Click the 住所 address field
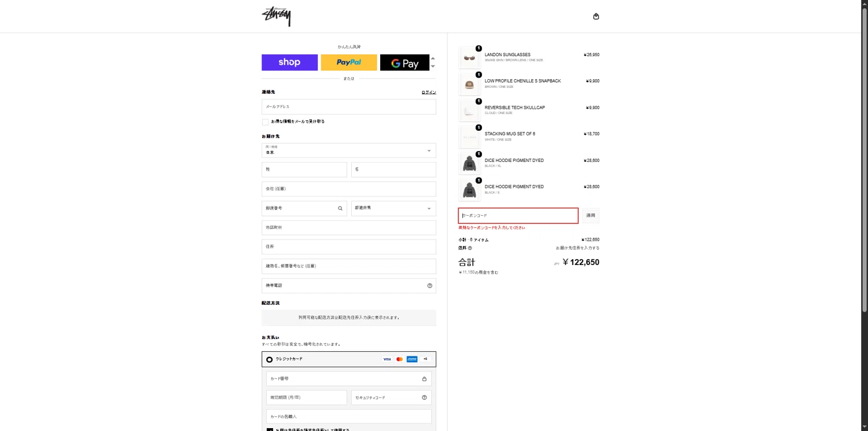Image resolution: width=868 pixels, height=431 pixels. pos(349,247)
